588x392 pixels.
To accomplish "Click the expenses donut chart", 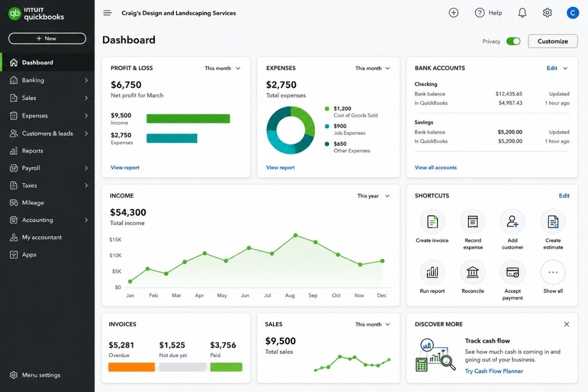I will coord(290,130).
